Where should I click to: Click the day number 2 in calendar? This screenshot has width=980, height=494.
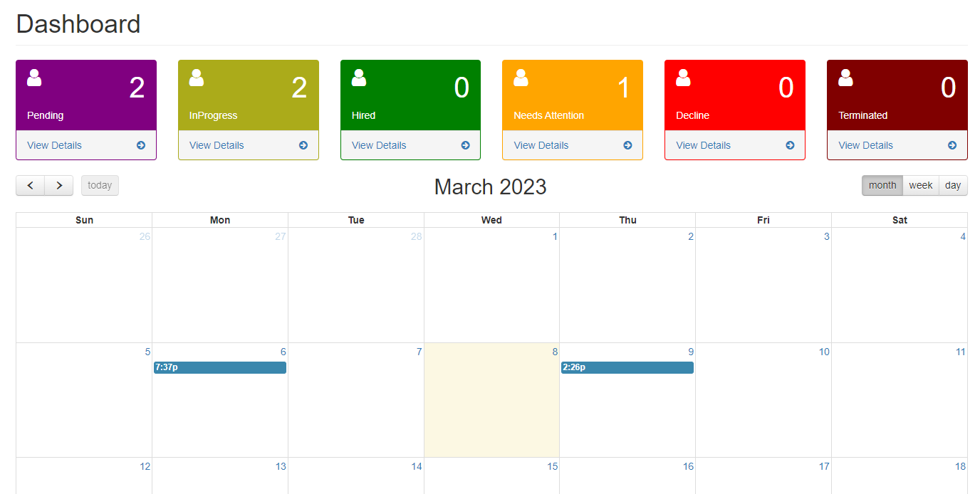tap(691, 236)
